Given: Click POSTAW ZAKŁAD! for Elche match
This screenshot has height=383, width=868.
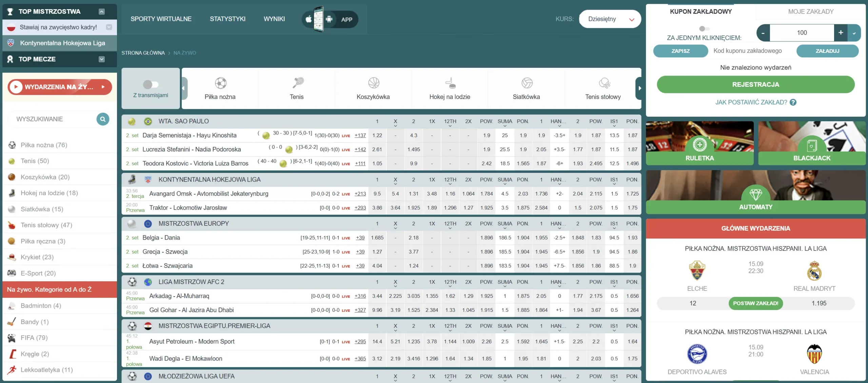Looking at the screenshot, I should [x=755, y=303].
